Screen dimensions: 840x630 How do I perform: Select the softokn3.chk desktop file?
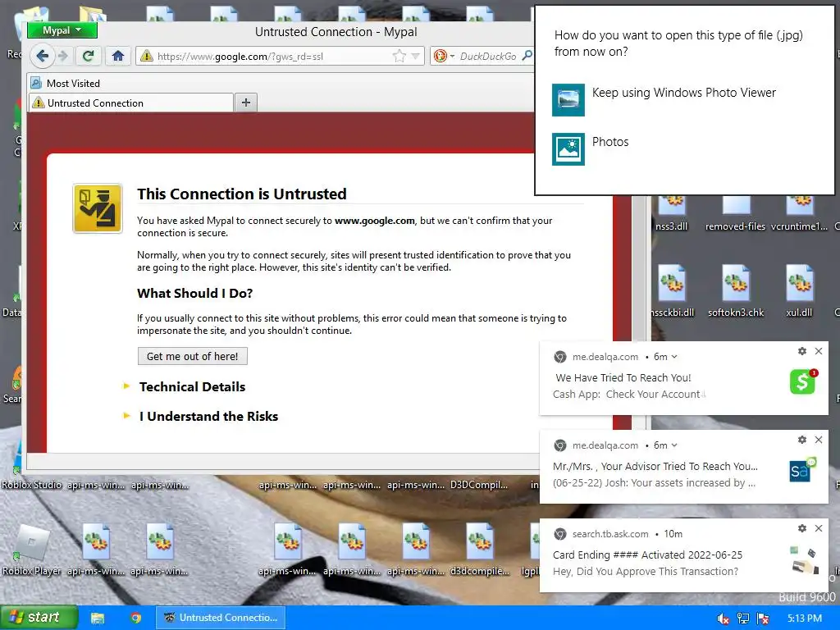pos(736,291)
